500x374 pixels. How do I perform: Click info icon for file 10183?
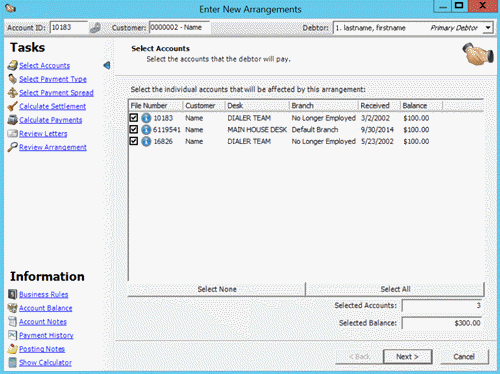click(146, 118)
